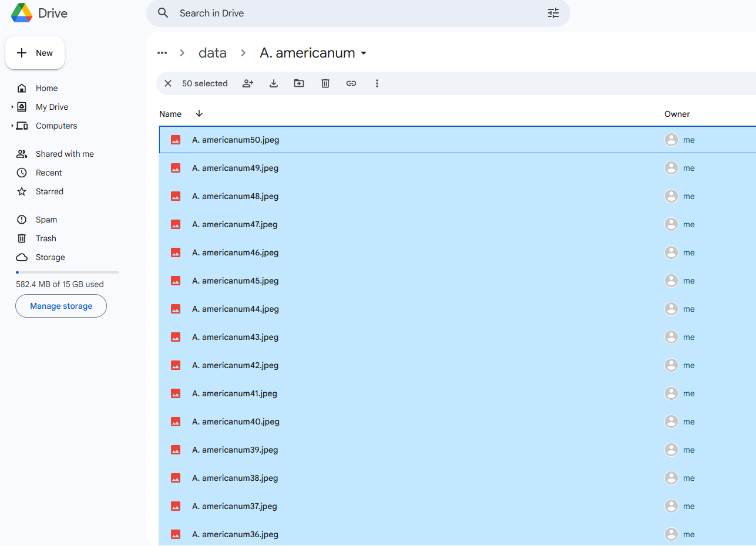Image resolution: width=756 pixels, height=546 pixels.
Task: Click the Recent clock icon
Action: (22, 173)
